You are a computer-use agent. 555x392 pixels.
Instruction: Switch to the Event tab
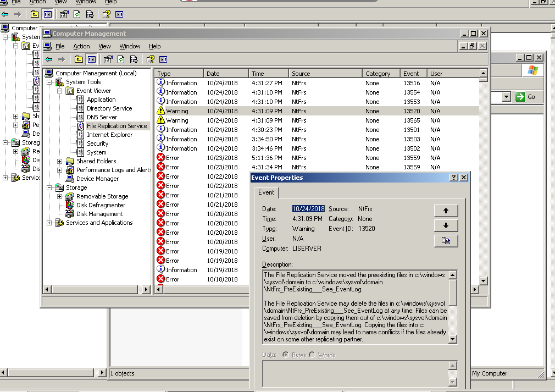[267, 193]
